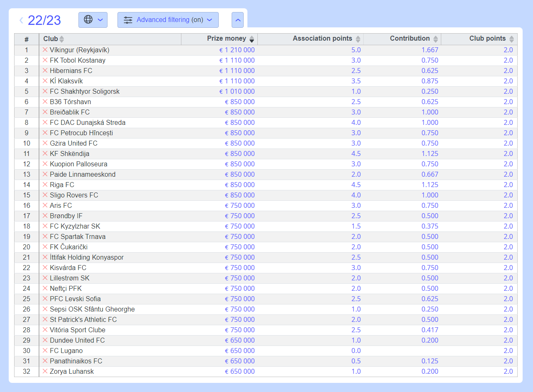
Task: Remove Gżira United FC red X icon
Action: pos(45,143)
